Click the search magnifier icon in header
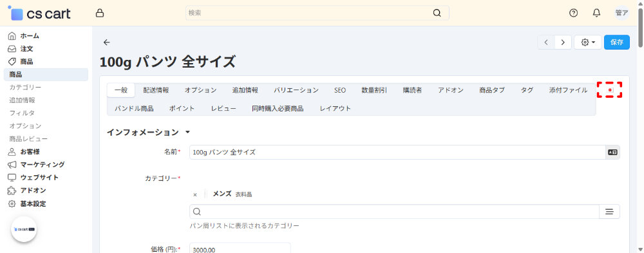The height and width of the screenshot is (253, 644). tap(437, 13)
